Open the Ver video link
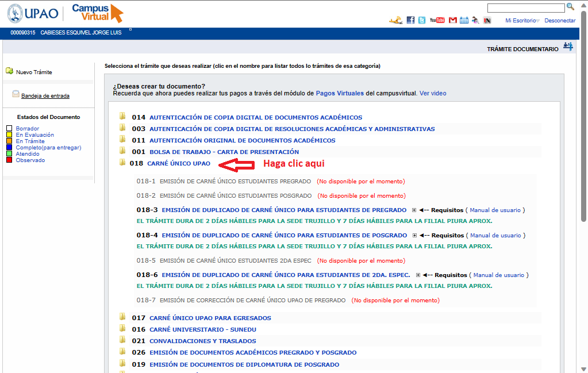 point(433,93)
